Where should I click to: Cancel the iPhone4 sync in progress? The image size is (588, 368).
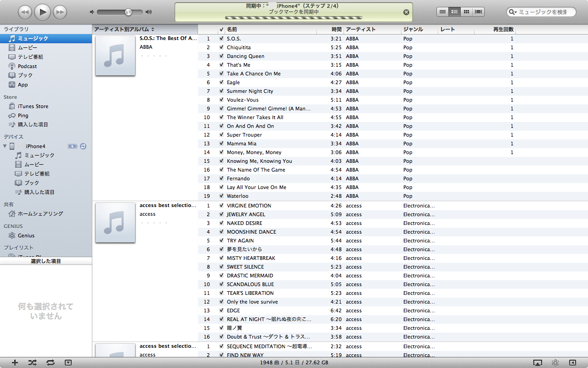(x=406, y=12)
